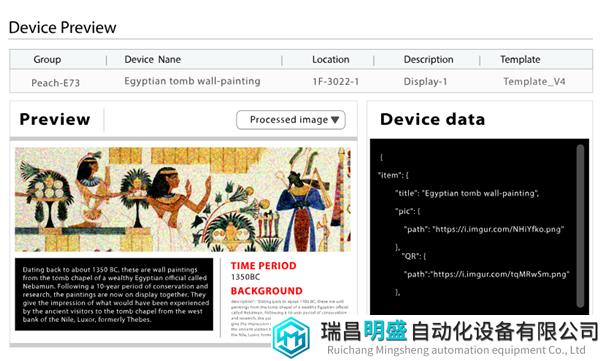Click the Egyptian tomb wall-painting device name
This screenshot has height=361, width=600.
coord(192,81)
